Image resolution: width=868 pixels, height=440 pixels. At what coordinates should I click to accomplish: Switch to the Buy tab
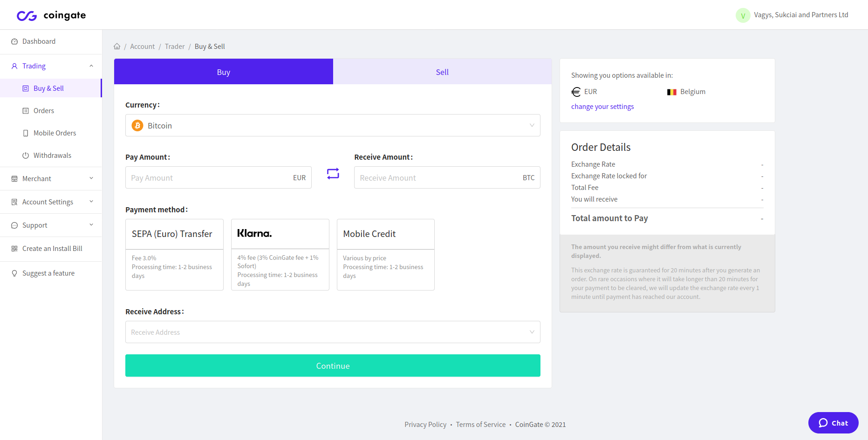(x=224, y=72)
